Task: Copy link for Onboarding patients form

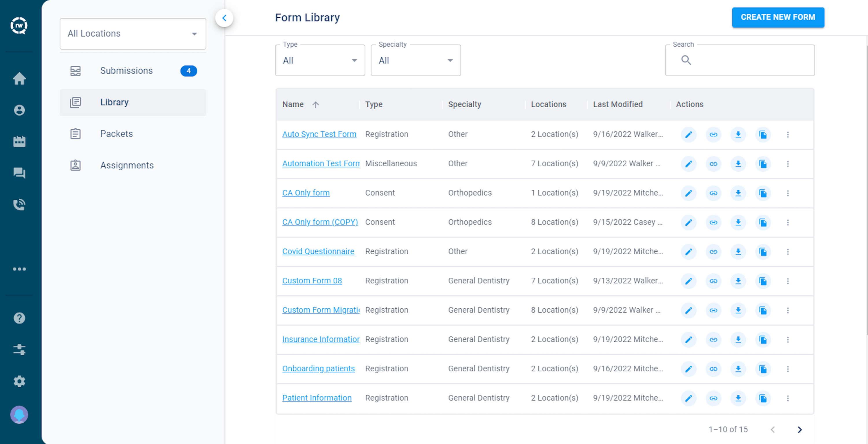Action: pyautogui.click(x=713, y=369)
